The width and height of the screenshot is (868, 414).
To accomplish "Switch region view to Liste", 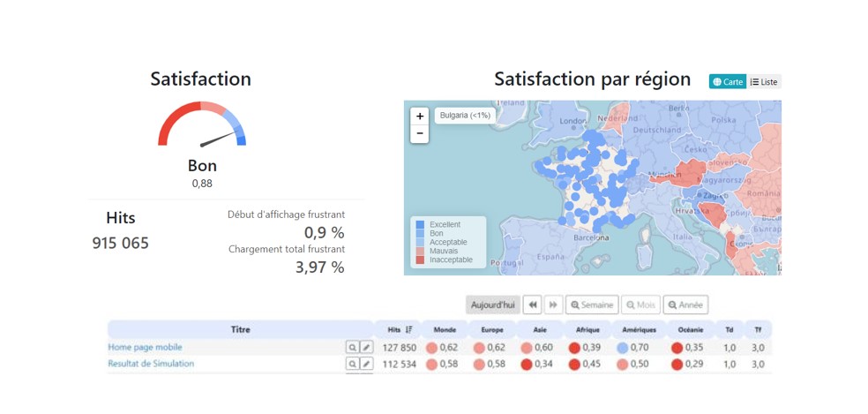I will pos(764,81).
